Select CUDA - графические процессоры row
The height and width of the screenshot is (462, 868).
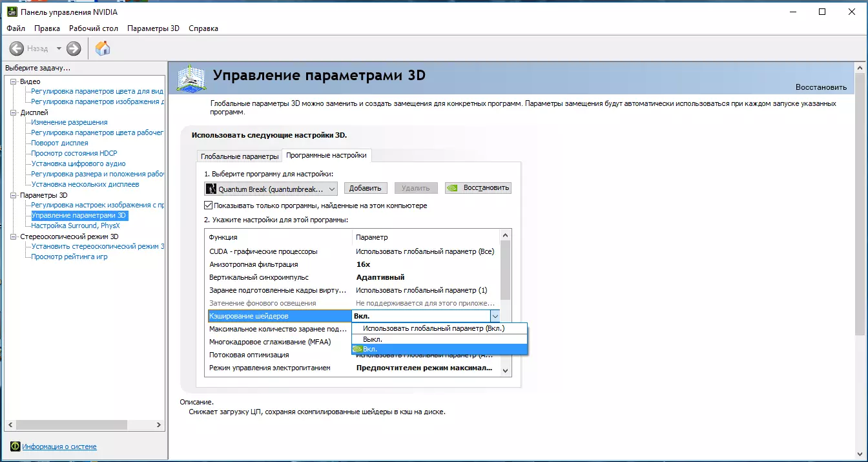coord(353,251)
